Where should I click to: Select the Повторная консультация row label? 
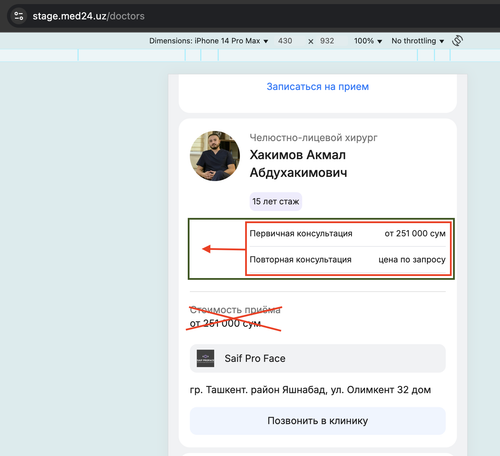pyautogui.click(x=301, y=259)
